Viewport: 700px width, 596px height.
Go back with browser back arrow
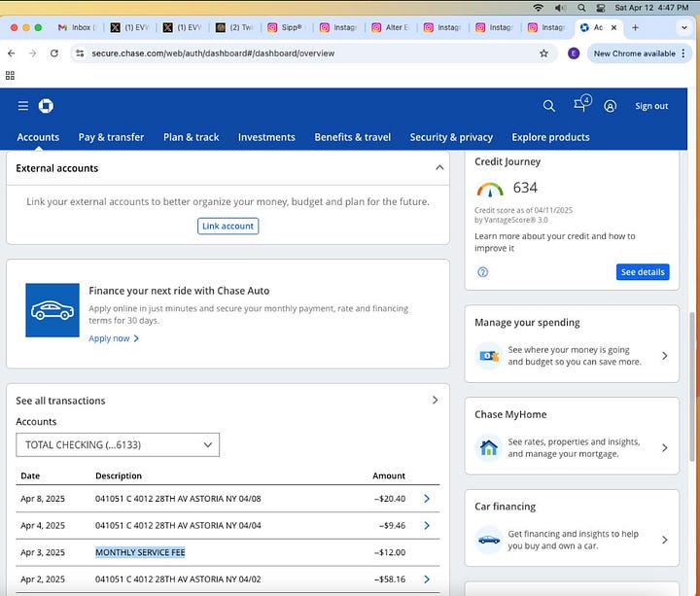coord(11,53)
